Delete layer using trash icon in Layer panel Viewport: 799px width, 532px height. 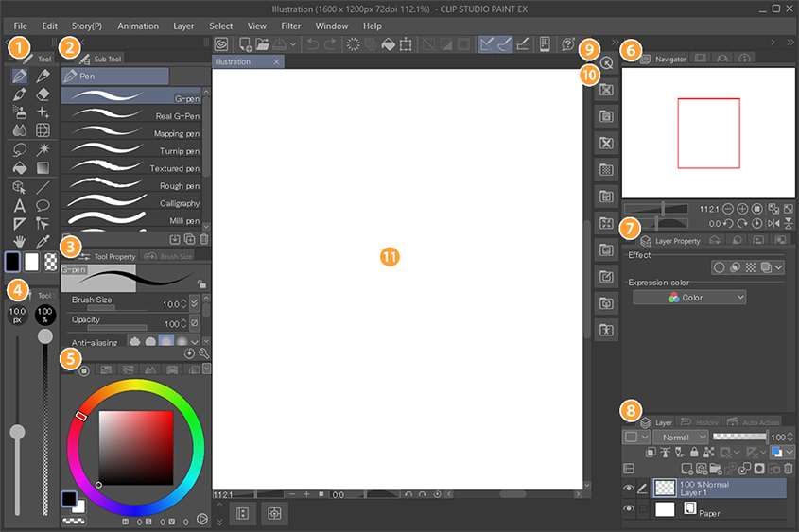click(789, 469)
